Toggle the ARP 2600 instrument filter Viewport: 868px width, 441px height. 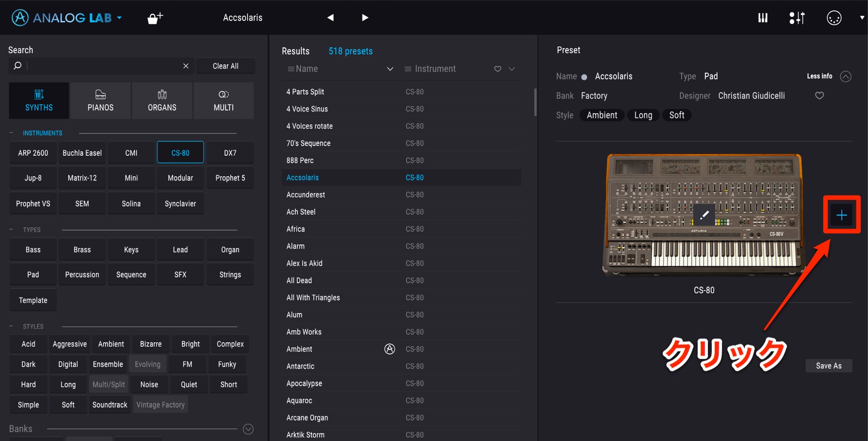33,153
